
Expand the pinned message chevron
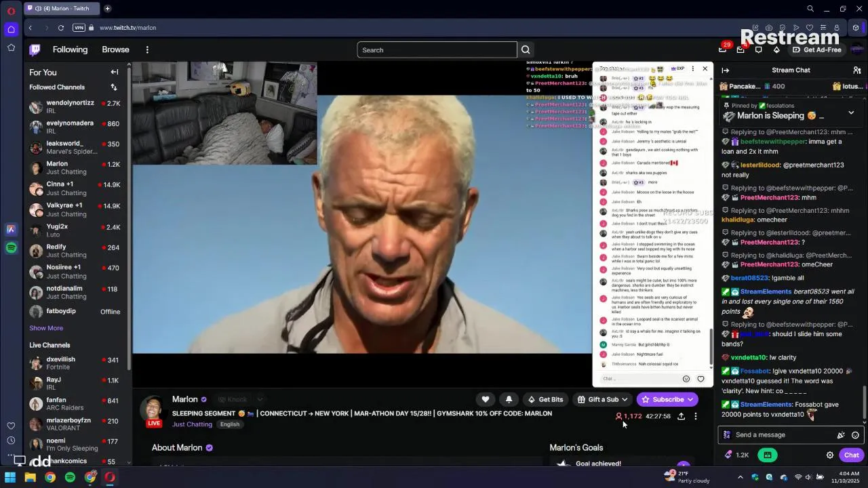pyautogui.click(x=851, y=113)
